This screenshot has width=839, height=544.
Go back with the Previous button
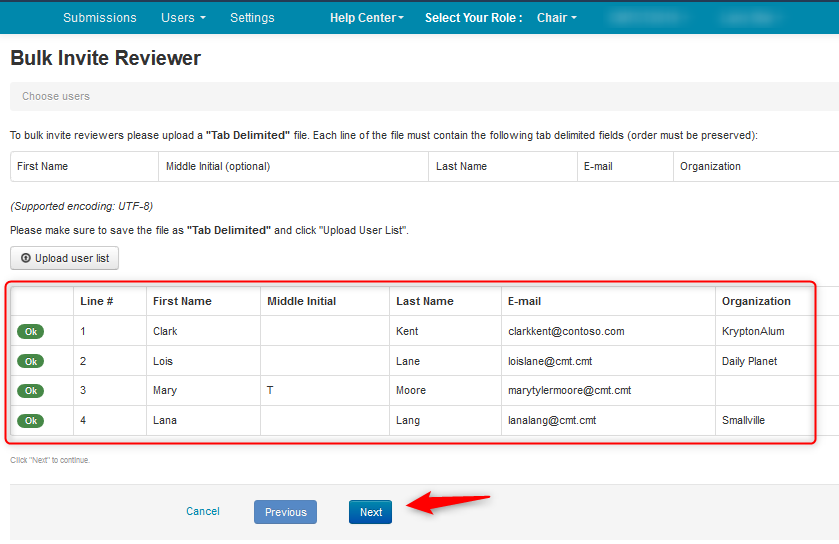coord(285,512)
